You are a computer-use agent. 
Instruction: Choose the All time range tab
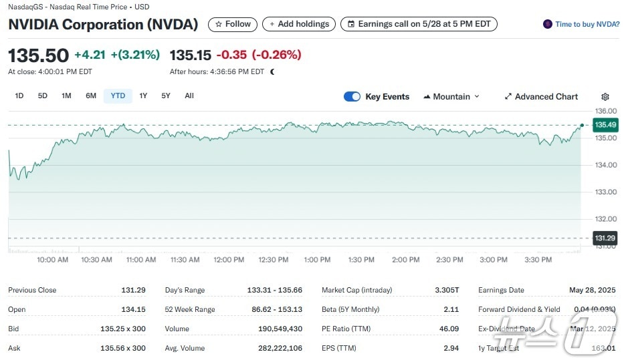tap(189, 96)
